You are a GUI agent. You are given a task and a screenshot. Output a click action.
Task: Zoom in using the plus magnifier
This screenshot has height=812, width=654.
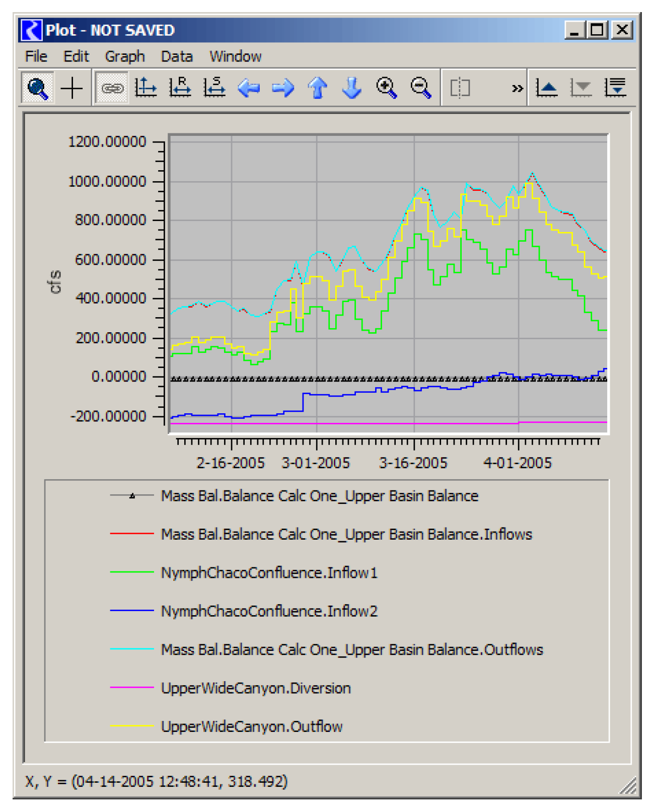tap(386, 88)
